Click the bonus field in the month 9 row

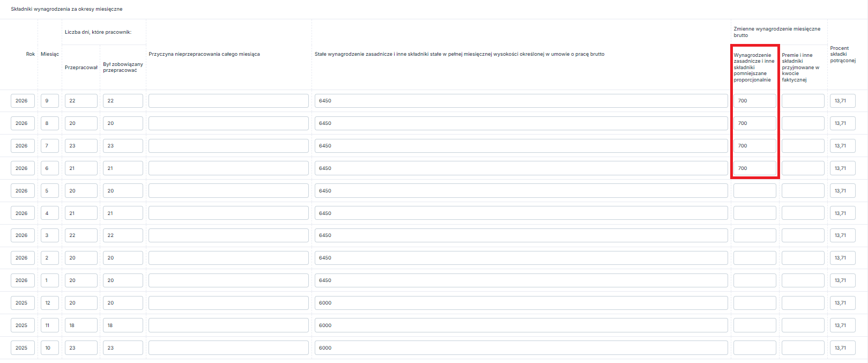click(803, 101)
